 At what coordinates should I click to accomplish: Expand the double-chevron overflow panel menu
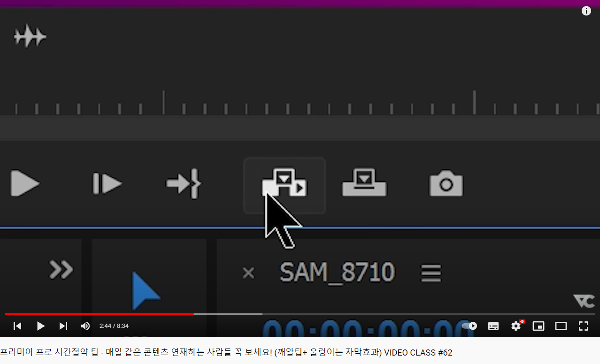[62, 270]
